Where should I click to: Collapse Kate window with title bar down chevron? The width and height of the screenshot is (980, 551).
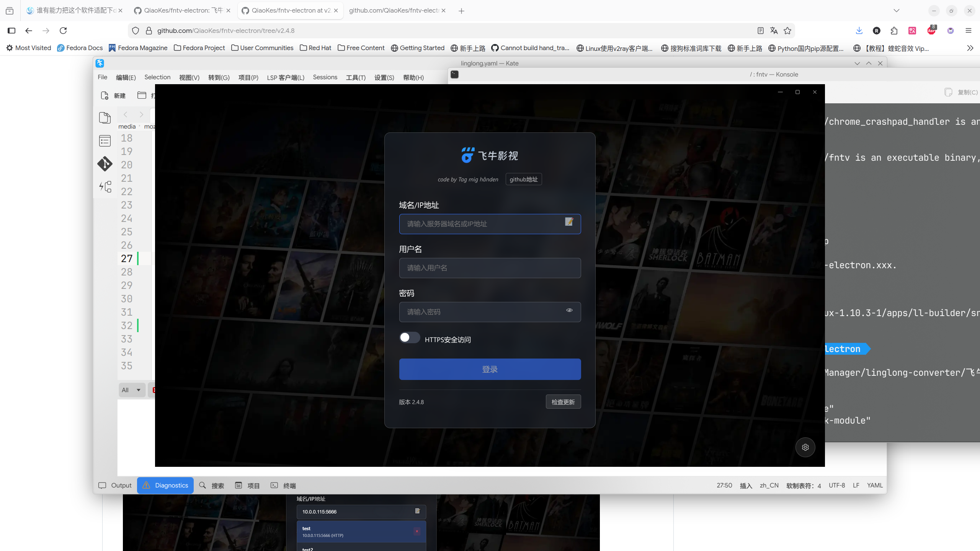(857, 64)
